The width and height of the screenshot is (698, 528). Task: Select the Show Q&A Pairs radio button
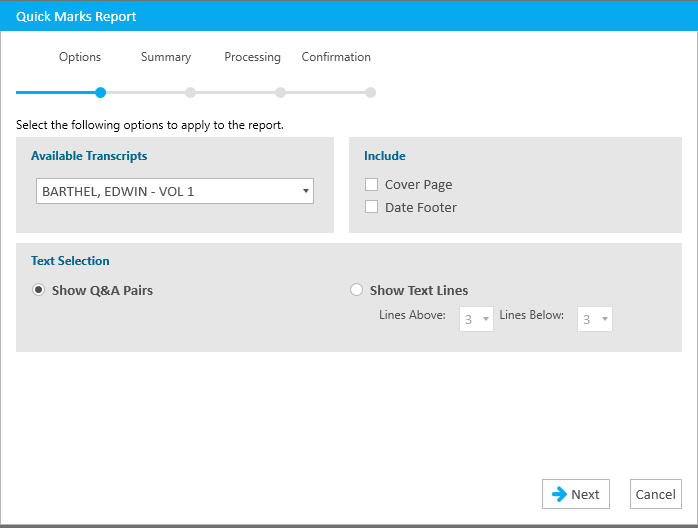pos(39,290)
